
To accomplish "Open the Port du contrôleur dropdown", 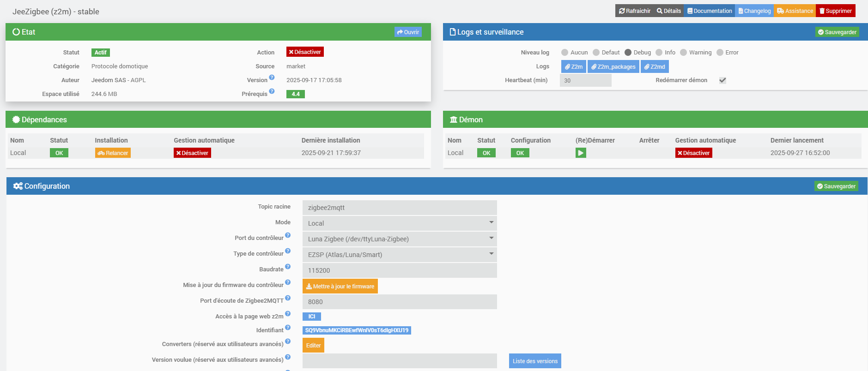I will click(400, 239).
